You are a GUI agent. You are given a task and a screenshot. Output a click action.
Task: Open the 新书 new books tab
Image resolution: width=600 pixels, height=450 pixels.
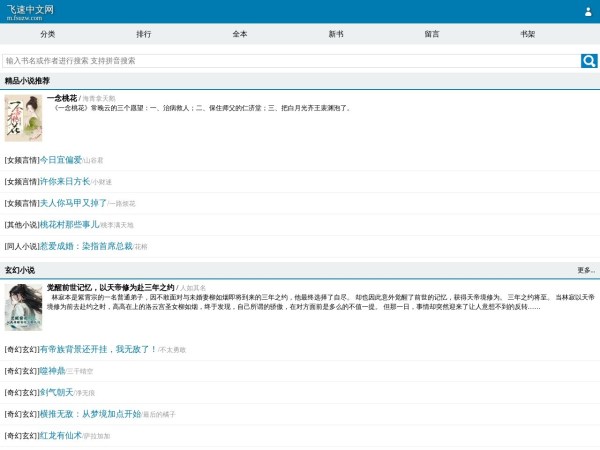(336, 34)
